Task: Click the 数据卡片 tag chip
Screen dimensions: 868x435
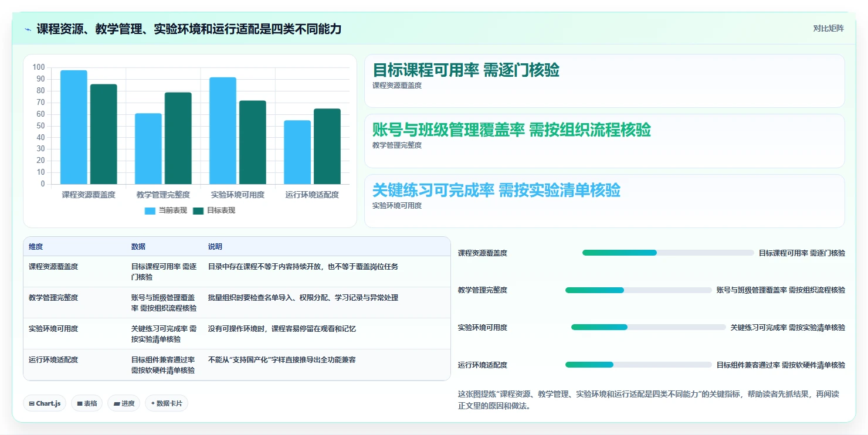Action: tap(167, 403)
